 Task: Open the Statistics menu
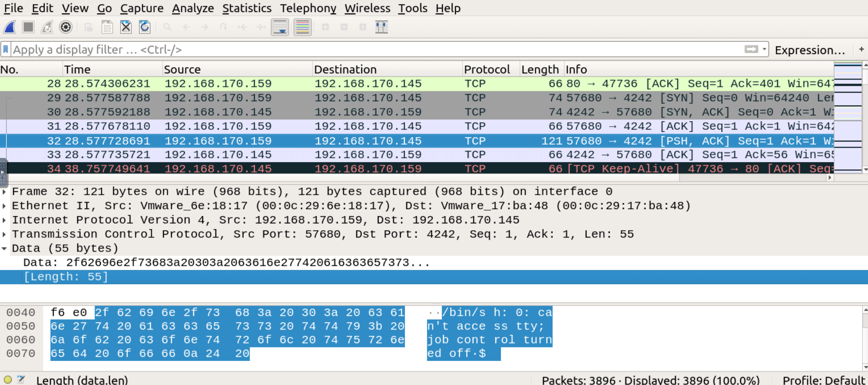[x=247, y=8]
